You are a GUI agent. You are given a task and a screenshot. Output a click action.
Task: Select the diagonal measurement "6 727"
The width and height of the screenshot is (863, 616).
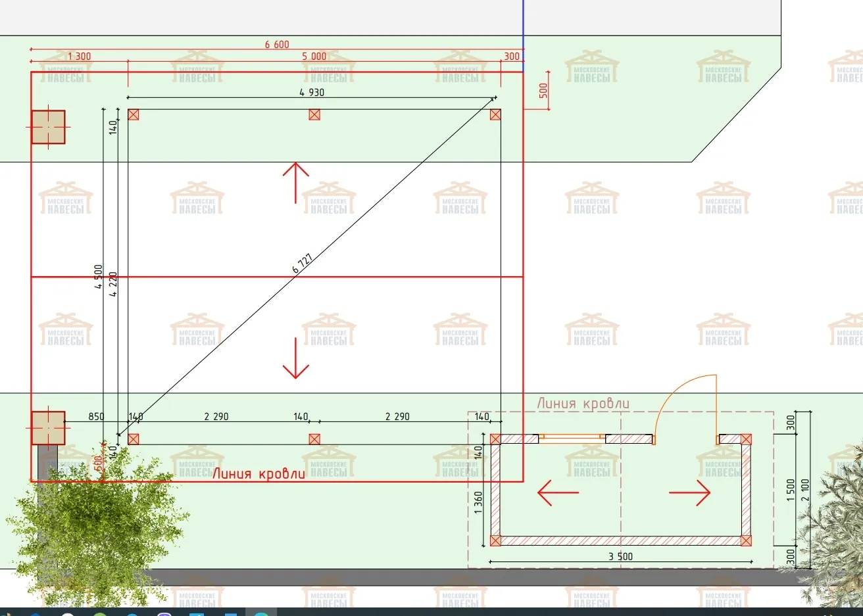pyautogui.click(x=302, y=262)
